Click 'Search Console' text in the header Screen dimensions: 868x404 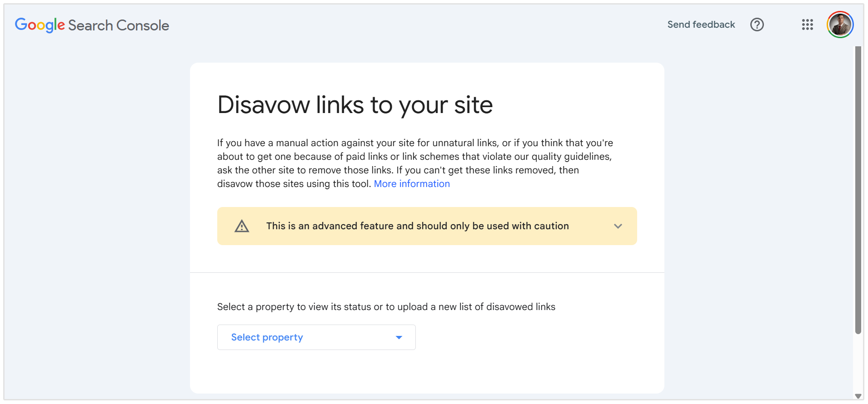pos(118,25)
